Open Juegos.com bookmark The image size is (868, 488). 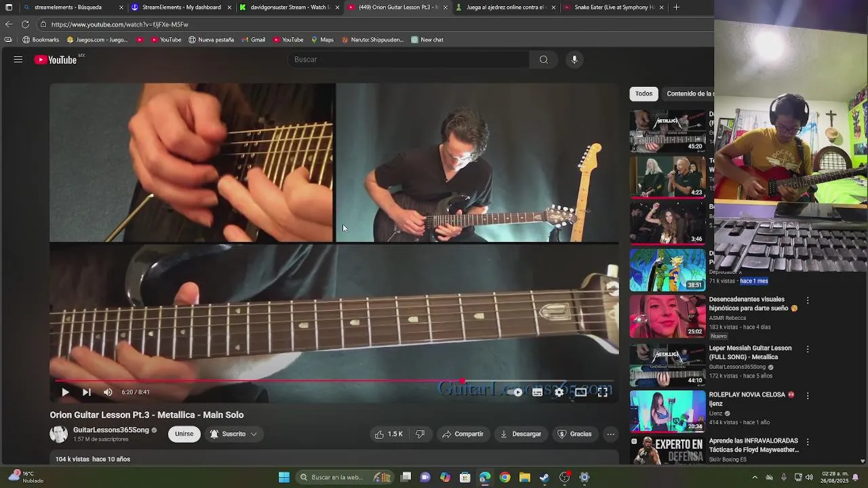click(97, 40)
